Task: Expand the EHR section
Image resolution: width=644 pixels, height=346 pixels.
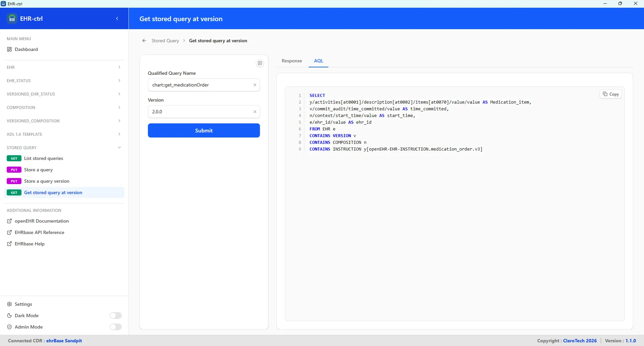Action: (64, 67)
